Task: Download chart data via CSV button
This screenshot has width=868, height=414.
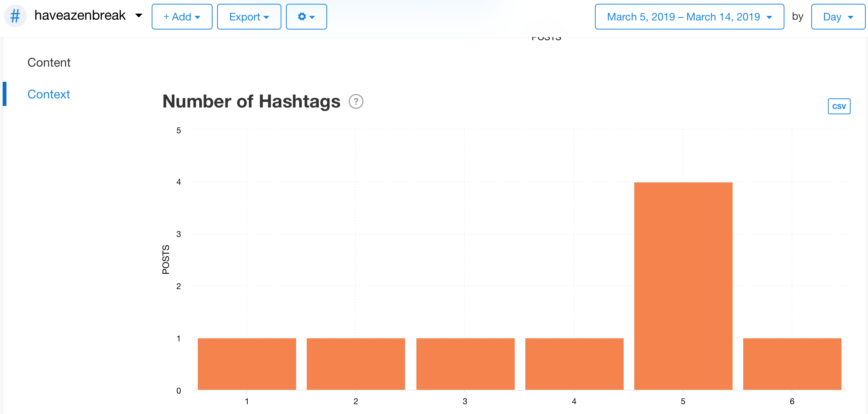Action: [x=838, y=106]
